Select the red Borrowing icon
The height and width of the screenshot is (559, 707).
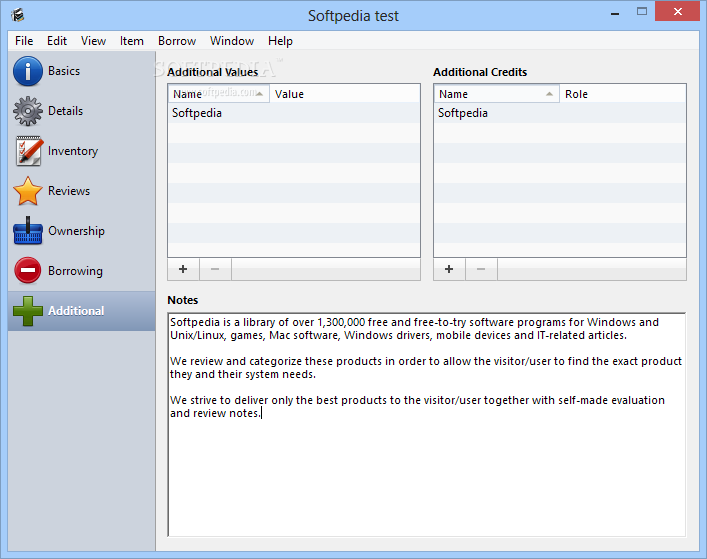coord(28,270)
